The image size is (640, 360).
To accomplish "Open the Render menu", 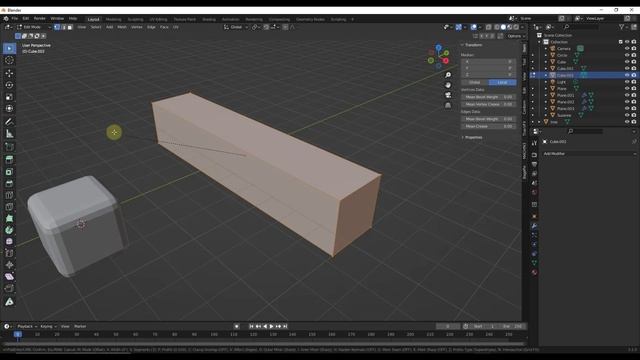I will pos(40,19).
